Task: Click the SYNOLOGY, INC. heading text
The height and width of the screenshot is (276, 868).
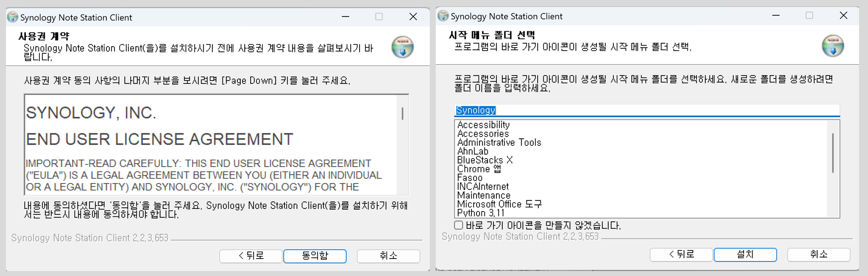Action: [91, 113]
